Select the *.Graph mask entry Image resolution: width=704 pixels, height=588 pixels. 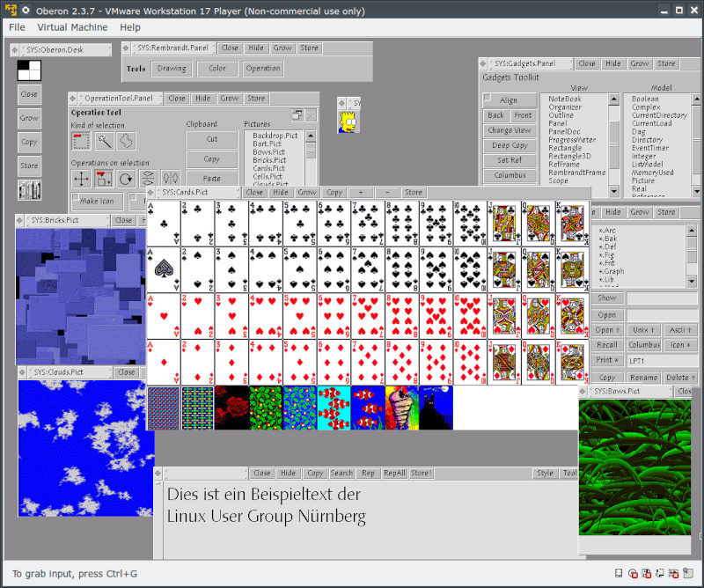(x=611, y=271)
